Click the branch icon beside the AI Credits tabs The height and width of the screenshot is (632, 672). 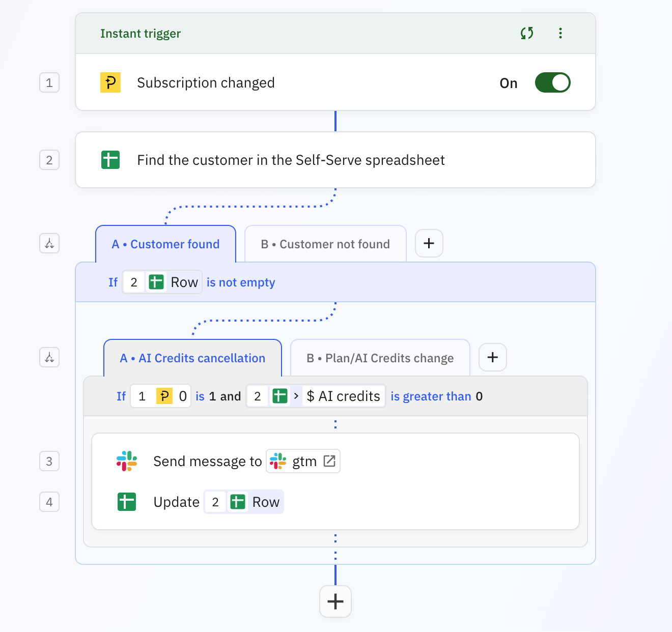click(x=49, y=357)
